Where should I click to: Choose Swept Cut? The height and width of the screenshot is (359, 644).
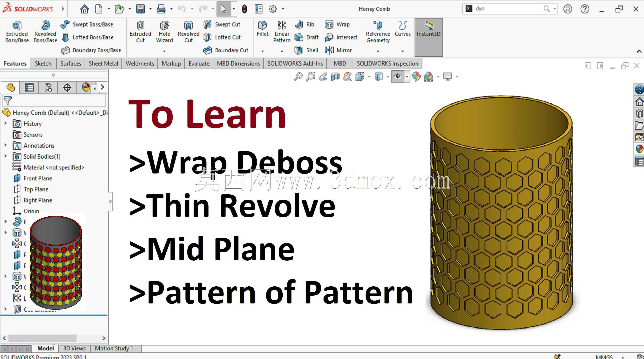[x=221, y=24]
